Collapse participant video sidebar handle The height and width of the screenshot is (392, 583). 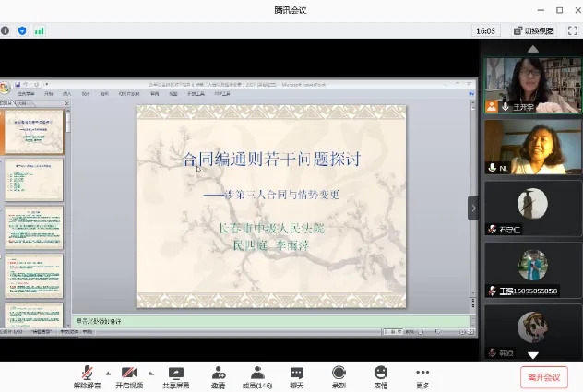(473, 208)
